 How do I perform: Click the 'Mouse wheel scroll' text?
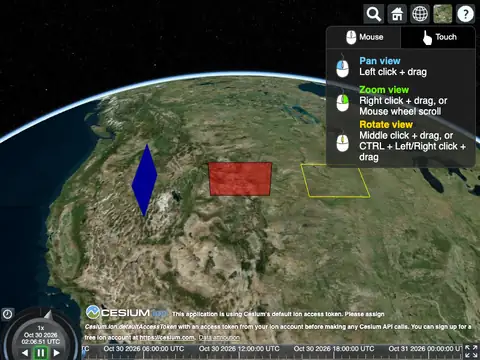pyautogui.click(x=400, y=111)
